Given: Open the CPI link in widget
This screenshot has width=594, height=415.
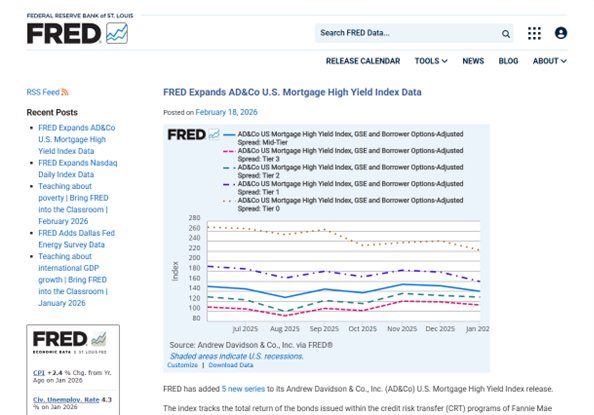Looking at the screenshot, I should click(39, 373).
